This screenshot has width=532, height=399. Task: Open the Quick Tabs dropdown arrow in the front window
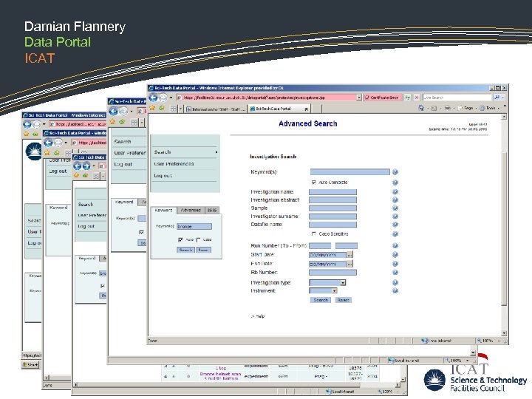180,109
